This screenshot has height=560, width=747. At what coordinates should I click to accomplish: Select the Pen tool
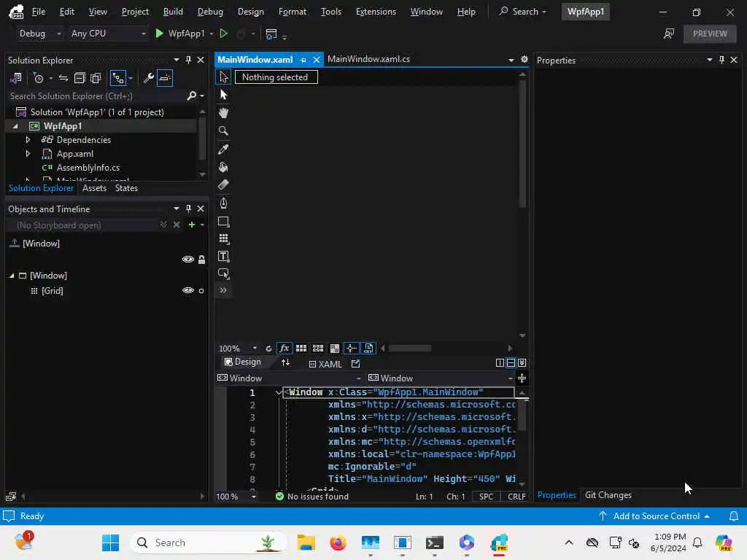coord(223,203)
